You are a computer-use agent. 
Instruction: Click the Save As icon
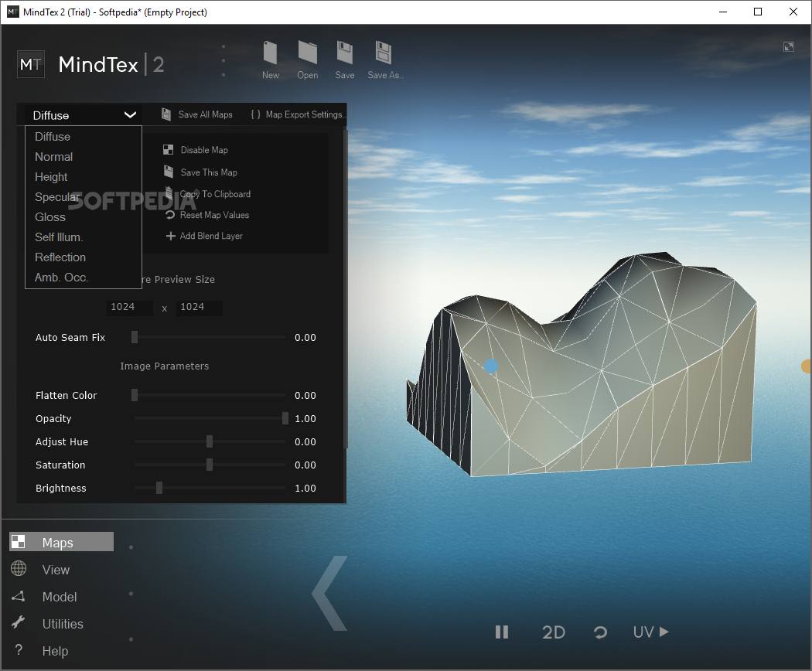click(x=384, y=53)
